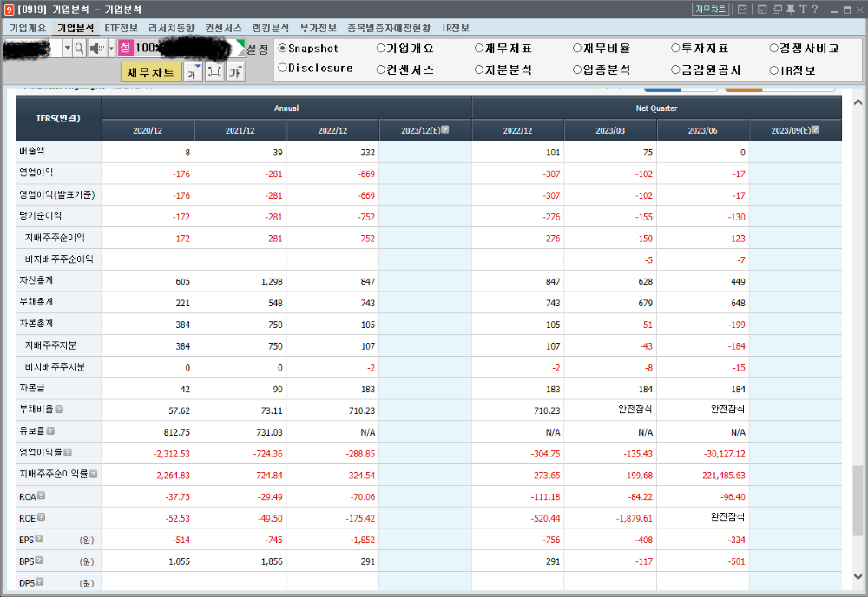The height and width of the screenshot is (597, 868).
Task: Click help icon beside 2023/09(E) header
Action: click(815, 129)
